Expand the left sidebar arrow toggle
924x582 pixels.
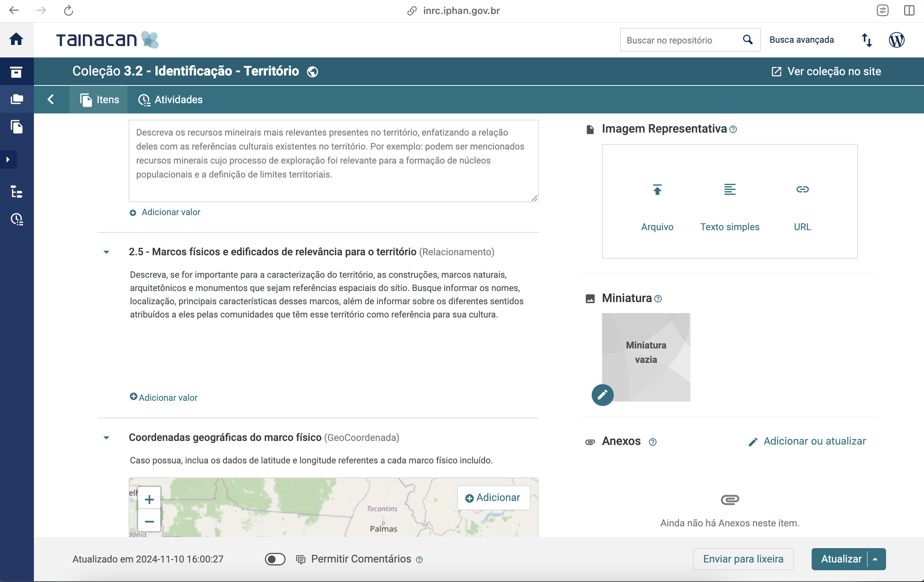coord(8,159)
